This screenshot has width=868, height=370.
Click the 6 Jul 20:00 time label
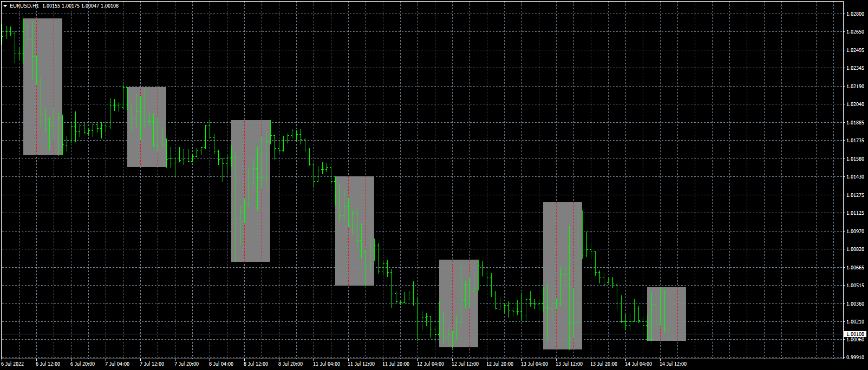(83, 364)
